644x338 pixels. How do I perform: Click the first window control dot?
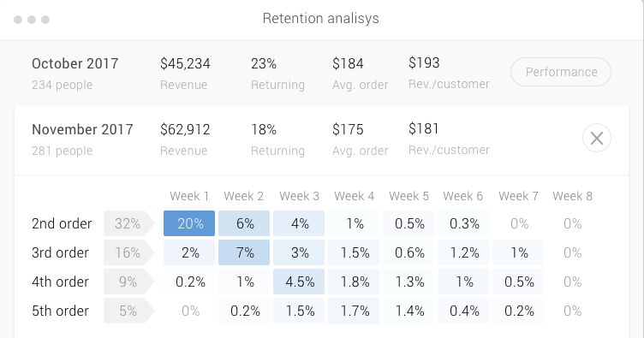(x=18, y=20)
